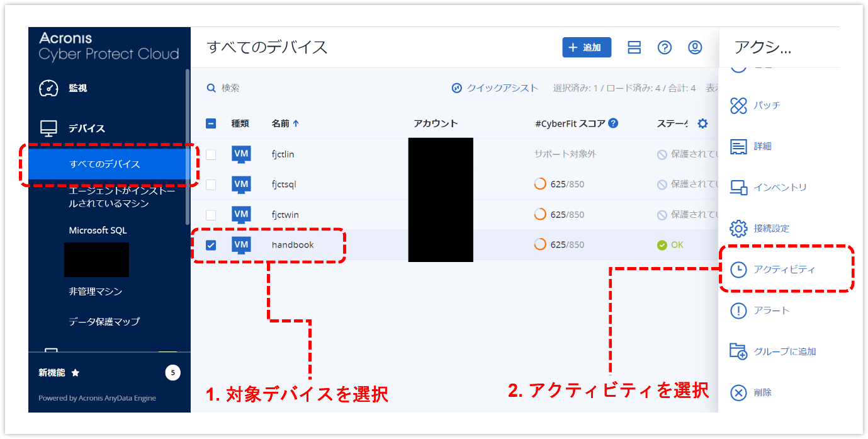Toggle the select-all header checkbox
Viewport: 868px width, 439px height.
point(211,123)
